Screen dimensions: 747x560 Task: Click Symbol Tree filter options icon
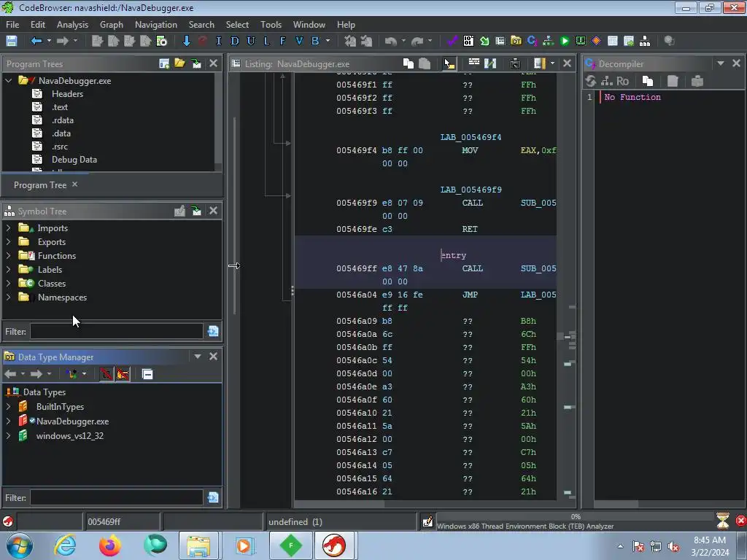coord(213,331)
